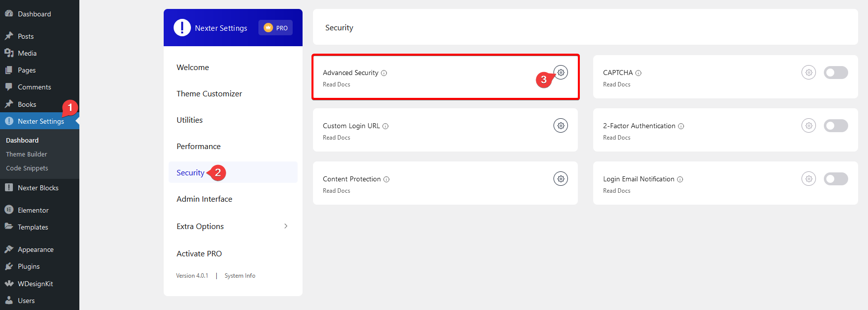This screenshot has width=868, height=310.
Task: Click the 'Nexter Settings' header title
Action: [221, 28]
